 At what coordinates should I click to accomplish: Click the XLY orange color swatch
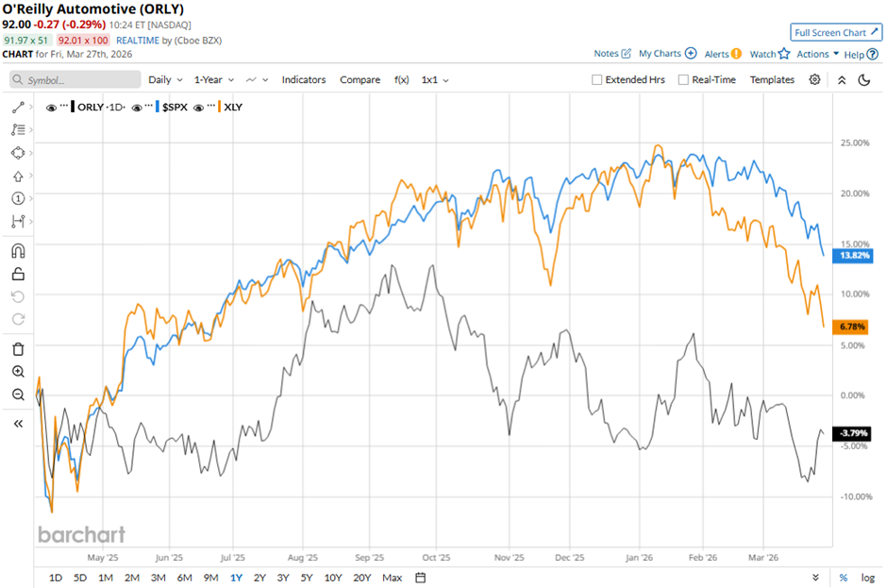[219, 107]
